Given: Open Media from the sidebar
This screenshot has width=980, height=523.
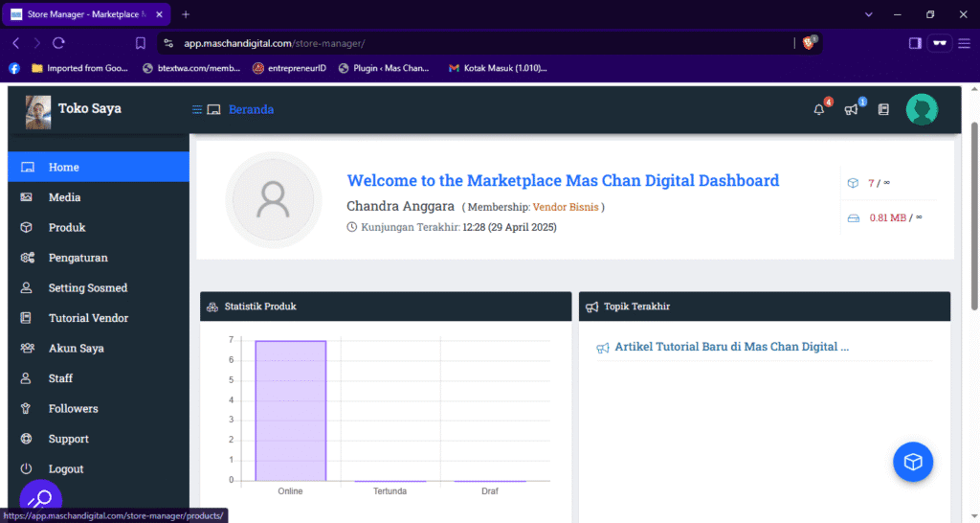Looking at the screenshot, I should [99, 197].
